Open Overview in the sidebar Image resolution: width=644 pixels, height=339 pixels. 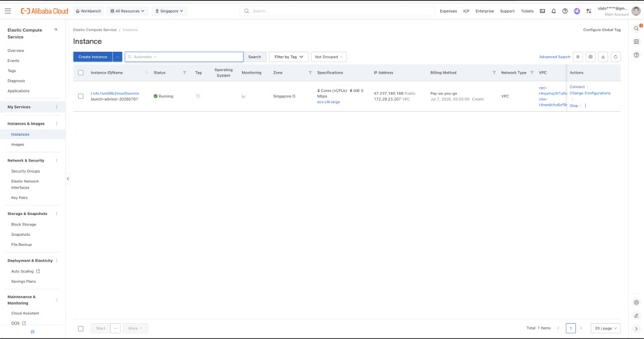click(16, 50)
